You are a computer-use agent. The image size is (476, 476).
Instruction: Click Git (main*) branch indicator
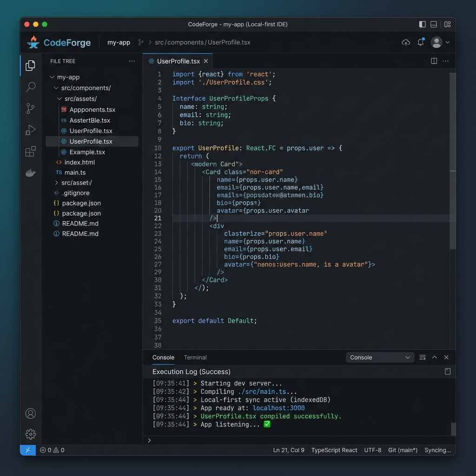coord(403,450)
